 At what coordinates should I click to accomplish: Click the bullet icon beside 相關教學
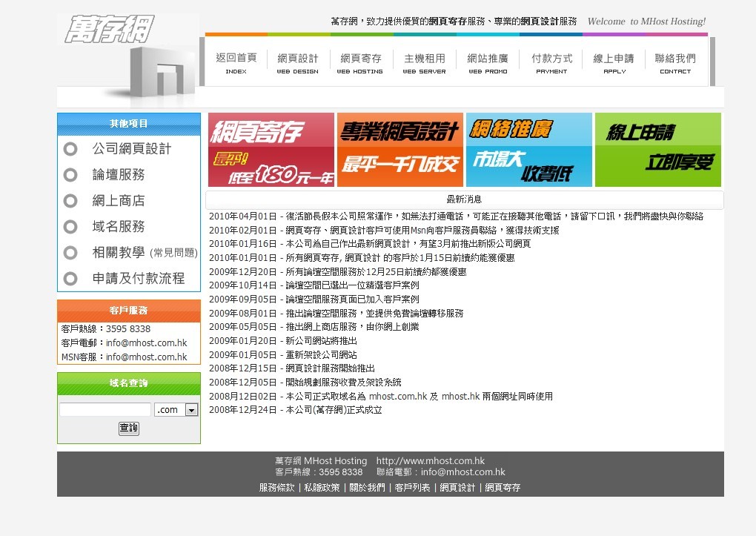(x=70, y=253)
